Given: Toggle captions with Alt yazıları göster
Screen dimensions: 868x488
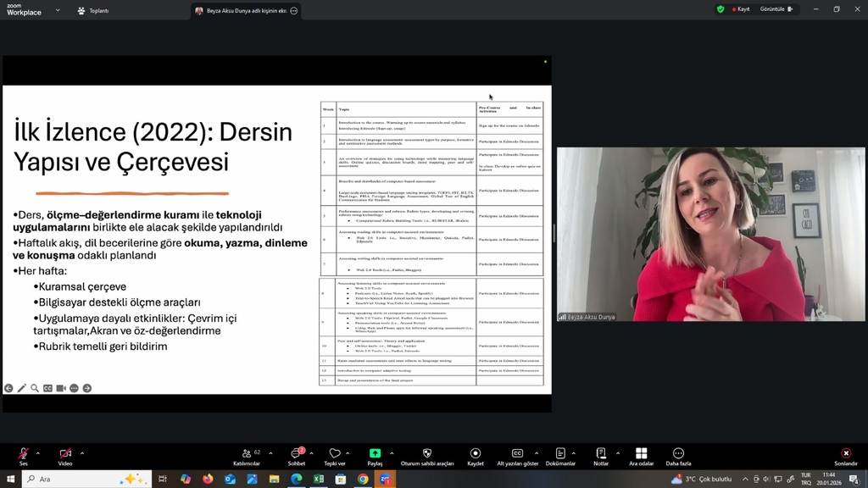Looking at the screenshot, I should 517,454.
